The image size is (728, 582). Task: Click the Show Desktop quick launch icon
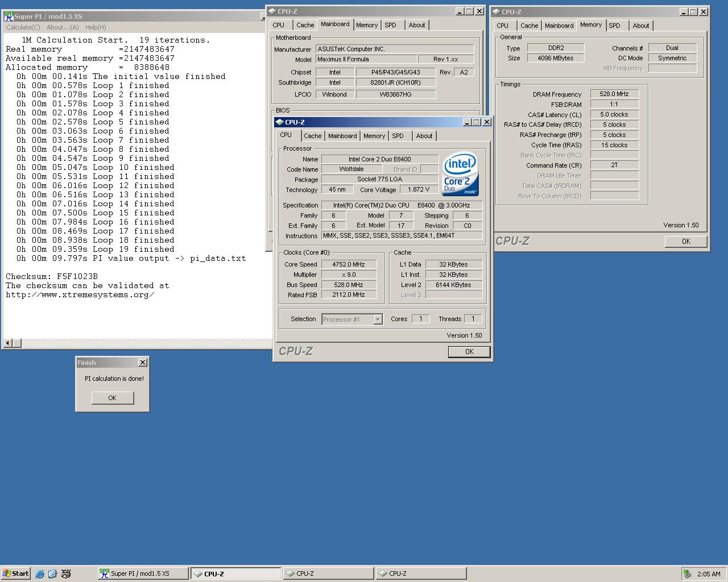52,573
